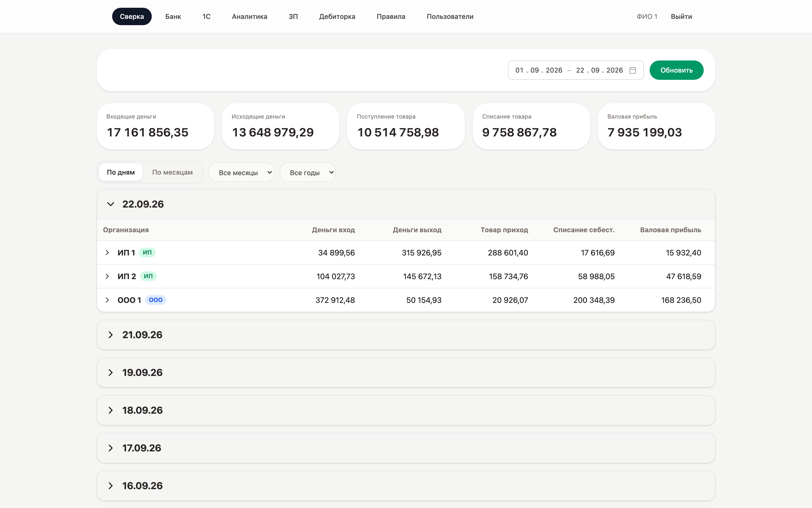Go to the 1С tab

206,16
